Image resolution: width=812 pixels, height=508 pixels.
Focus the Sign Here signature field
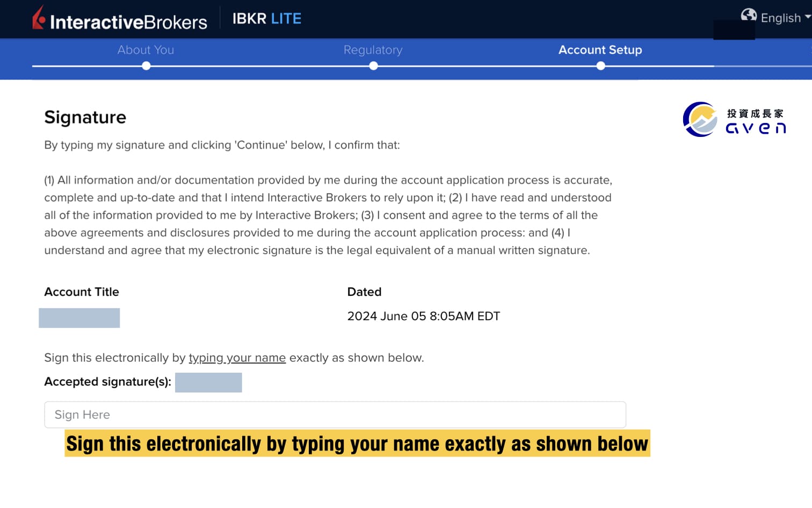(335, 415)
